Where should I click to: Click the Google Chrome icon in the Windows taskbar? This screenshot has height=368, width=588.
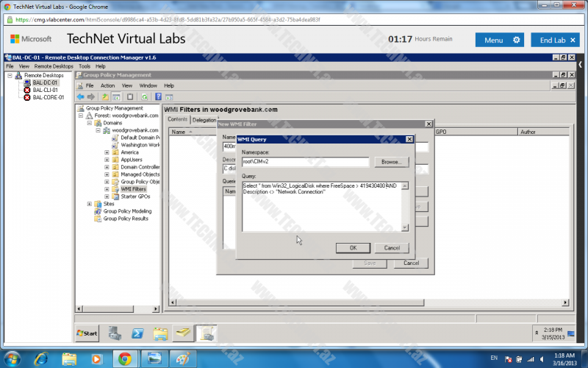(125, 358)
